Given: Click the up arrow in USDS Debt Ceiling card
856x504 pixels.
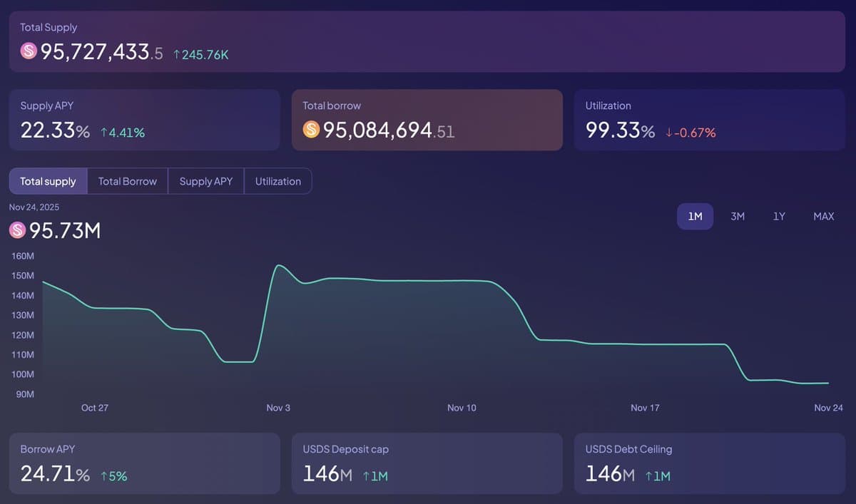Looking at the screenshot, I should (648, 476).
